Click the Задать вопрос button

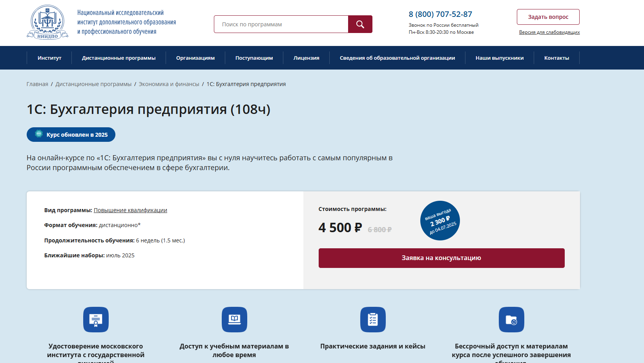pyautogui.click(x=548, y=17)
